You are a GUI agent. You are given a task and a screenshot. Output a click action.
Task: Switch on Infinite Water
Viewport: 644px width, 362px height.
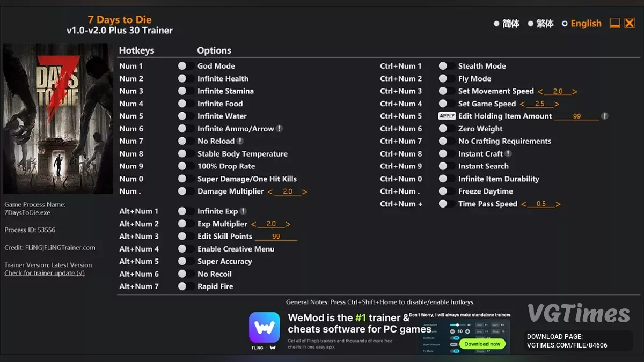(186, 116)
